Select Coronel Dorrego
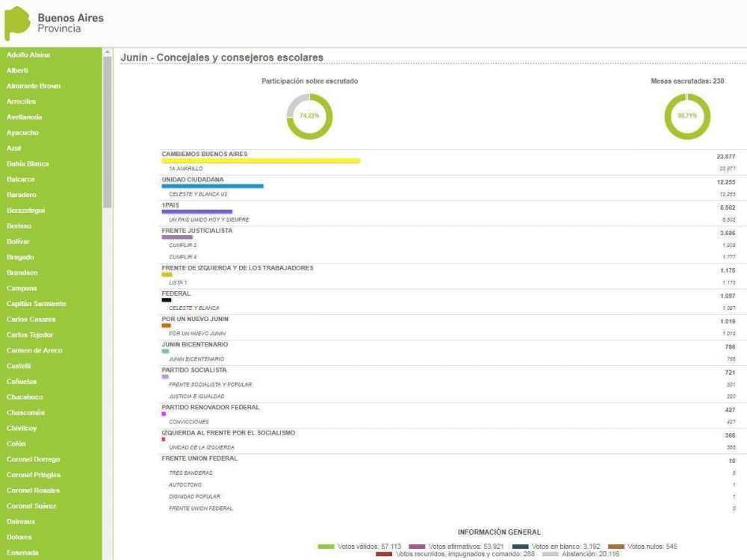 (x=34, y=459)
